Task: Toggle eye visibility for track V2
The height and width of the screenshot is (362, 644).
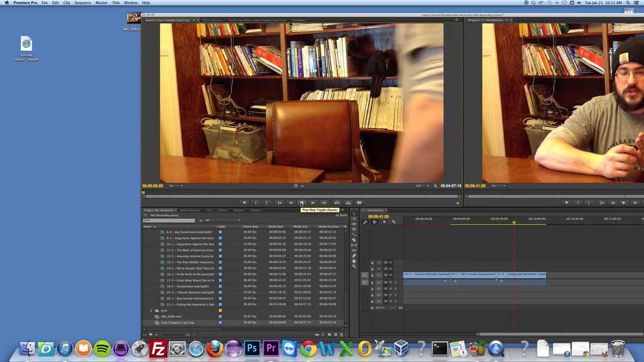Action: click(390, 268)
